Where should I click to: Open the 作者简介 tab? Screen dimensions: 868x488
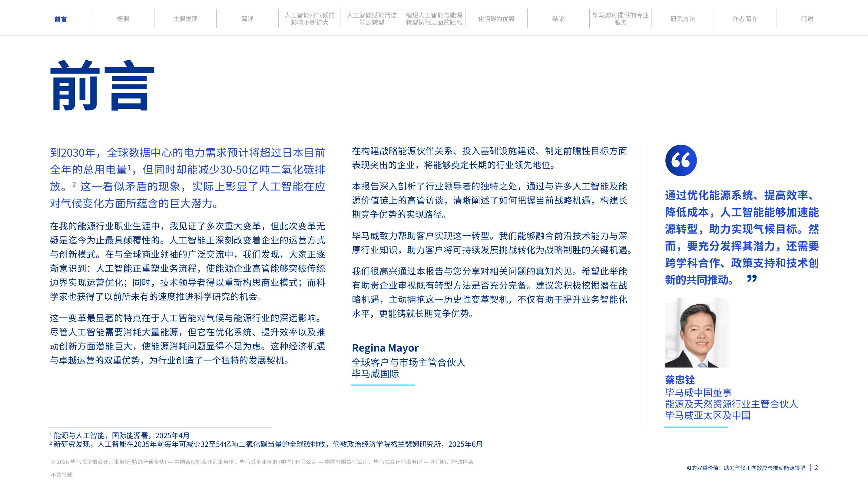point(745,19)
